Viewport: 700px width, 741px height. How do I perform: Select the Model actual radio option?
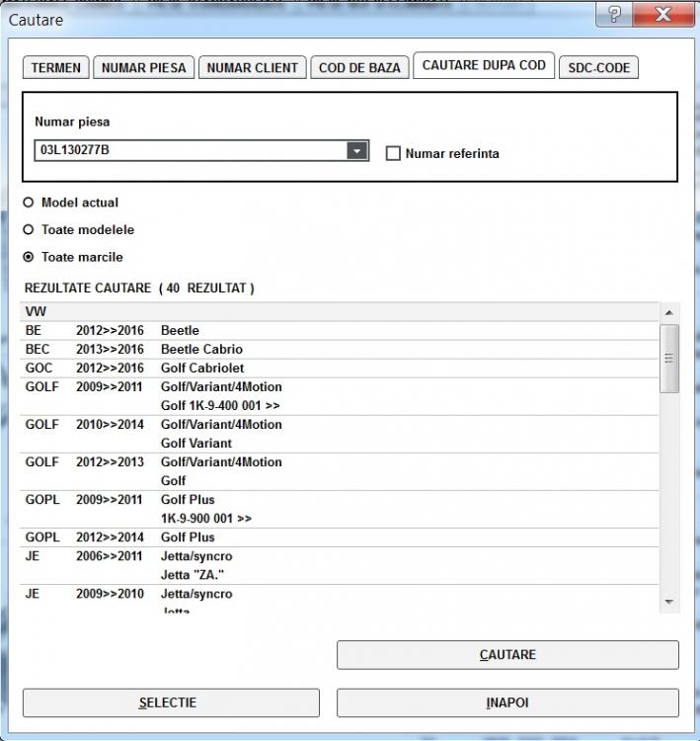[29, 203]
